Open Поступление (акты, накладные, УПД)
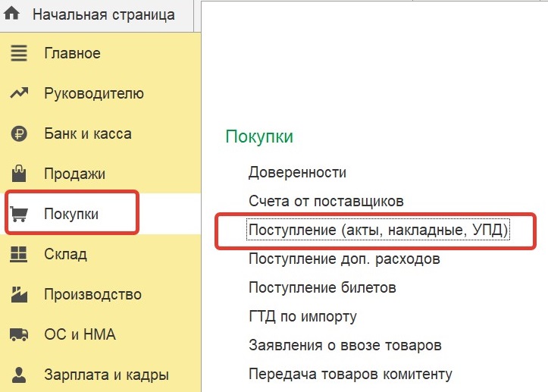548x392 pixels. tap(378, 230)
